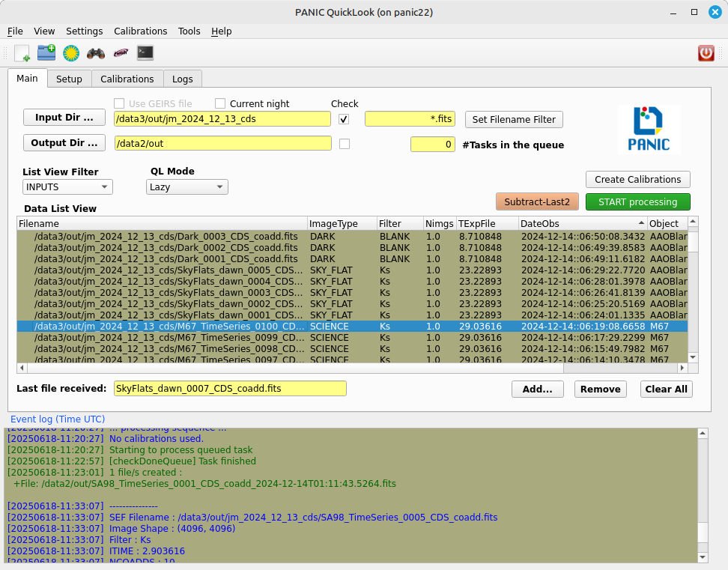Switch to the Logs tab
This screenshot has width=728, height=570.
point(183,79)
